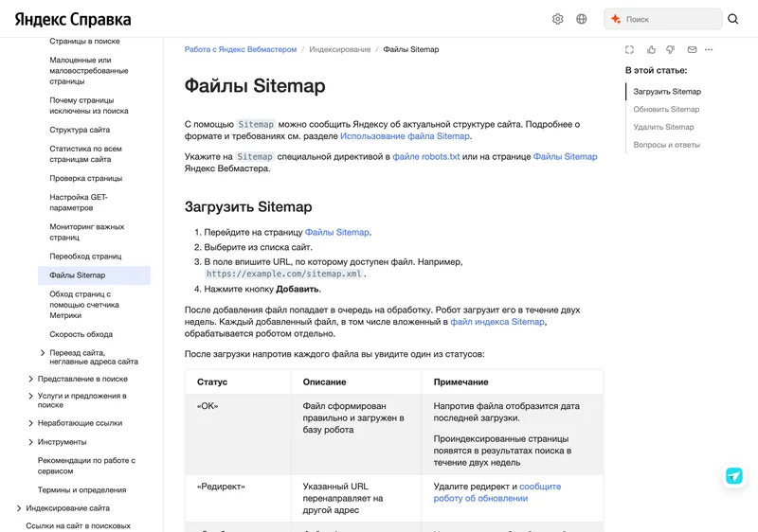Click the envelope feedback icon
The image size is (758, 532).
[692, 49]
